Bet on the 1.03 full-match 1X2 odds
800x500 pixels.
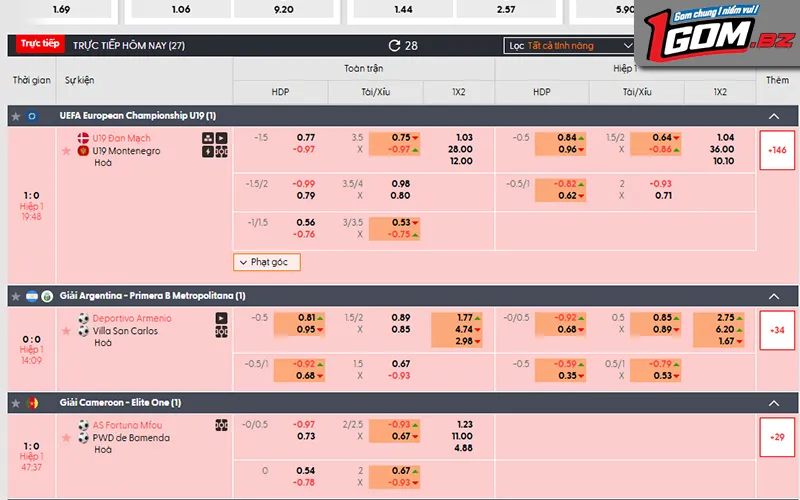(x=464, y=138)
